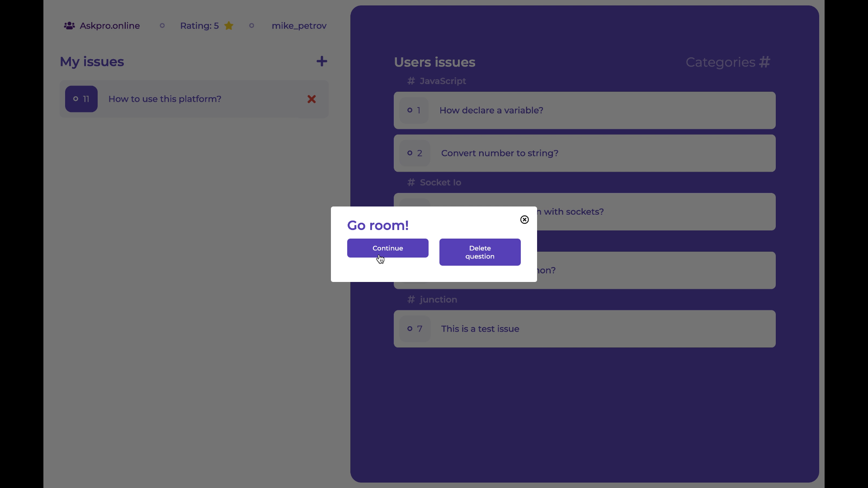Click the hash icon beside junction
The width and height of the screenshot is (868, 488).
pos(411,300)
